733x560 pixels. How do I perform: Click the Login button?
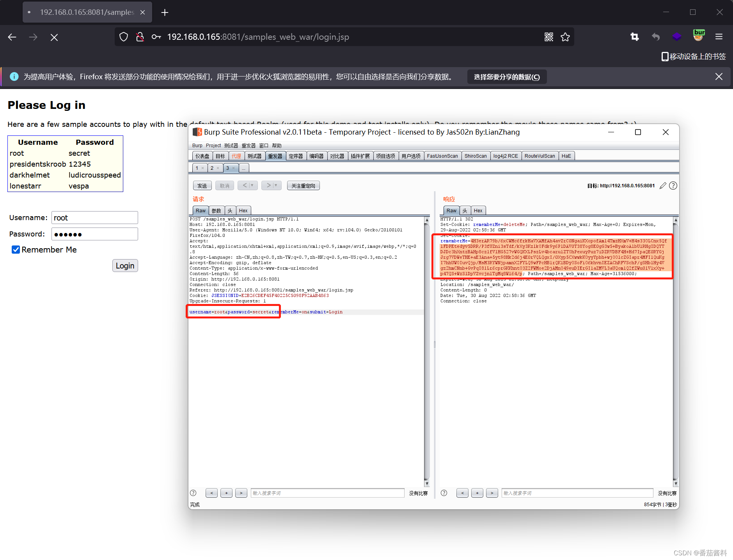pyautogui.click(x=125, y=266)
